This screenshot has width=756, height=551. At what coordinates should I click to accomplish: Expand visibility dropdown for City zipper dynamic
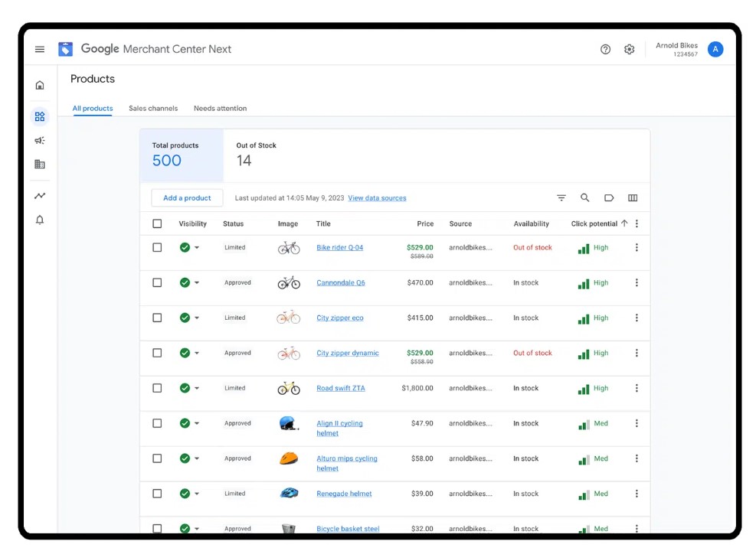click(197, 353)
